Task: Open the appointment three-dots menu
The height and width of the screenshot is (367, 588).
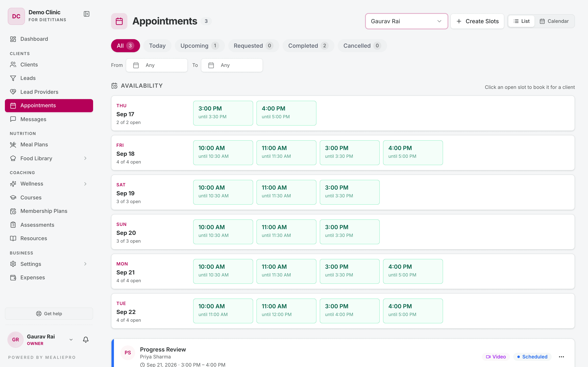Action: pyautogui.click(x=561, y=357)
